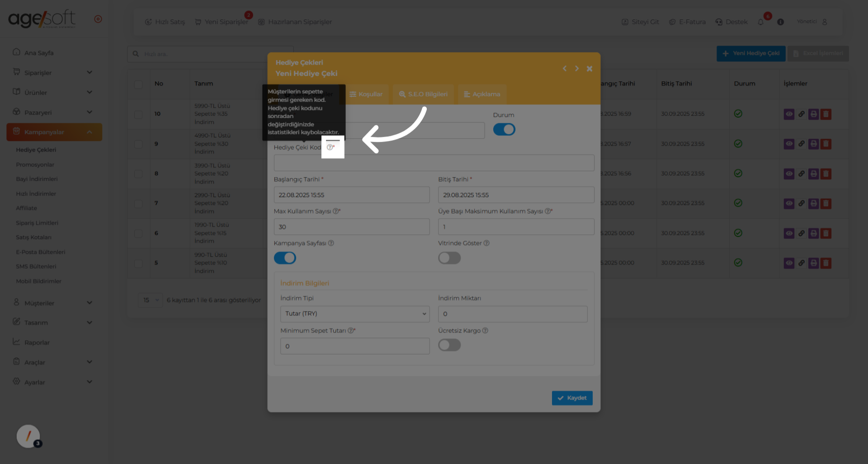Click the print icon for row 7
The width and height of the screenshot is (868, 464).
[813, 204]
